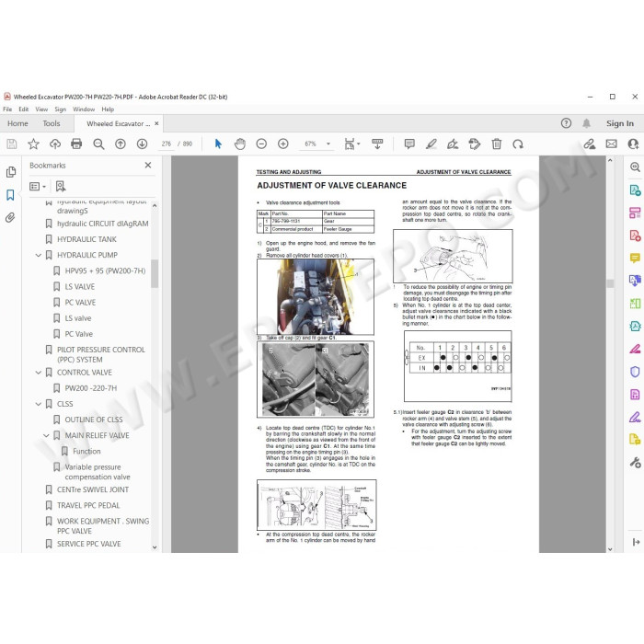Click the Sign In button
The height and width of the screenshot is (644, 644).
tap(620, 123)
